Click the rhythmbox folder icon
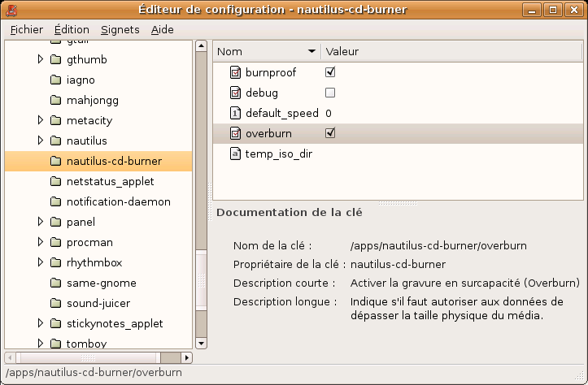This screenshot has height=385, width=588. (x=56, y=262)
